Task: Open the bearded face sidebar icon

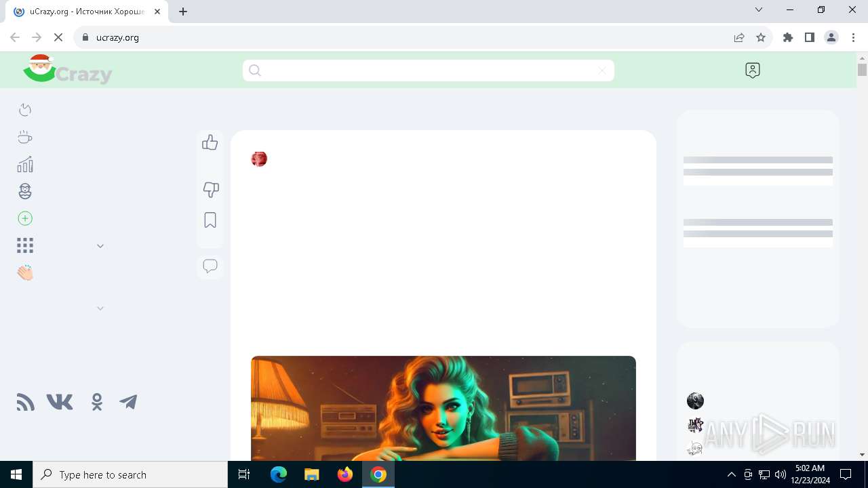Action: 25,191
